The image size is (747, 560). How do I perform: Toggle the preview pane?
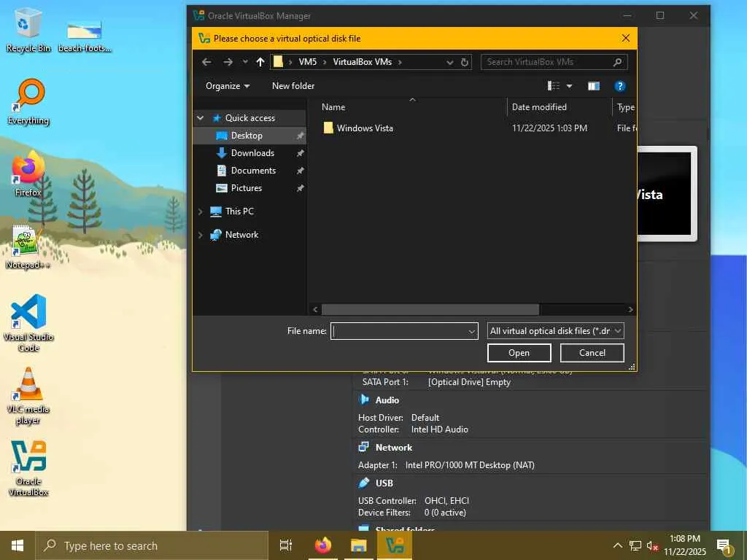click(x=594, y=86)
